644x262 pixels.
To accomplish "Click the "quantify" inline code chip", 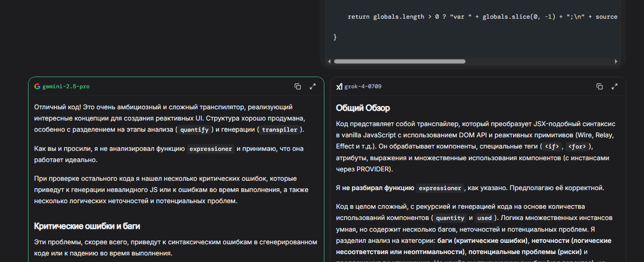I will pyautogui.click(x=194, y=130).
